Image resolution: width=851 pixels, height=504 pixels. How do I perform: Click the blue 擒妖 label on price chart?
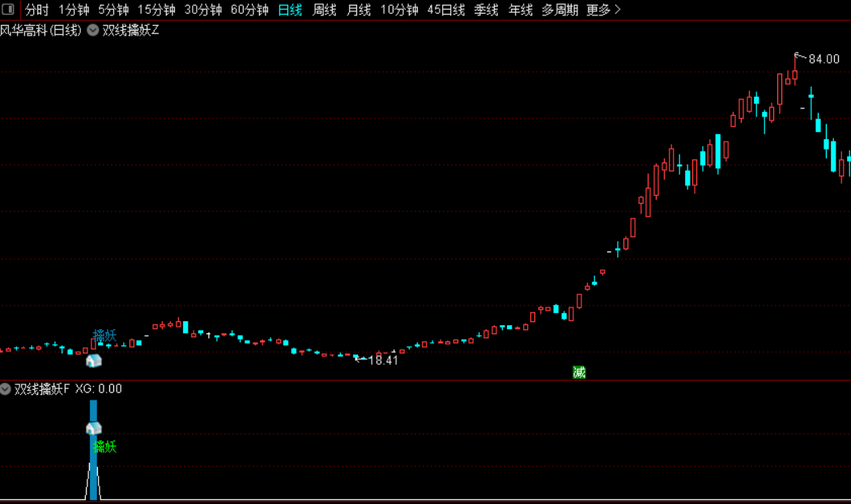click(x=104, y=335)
